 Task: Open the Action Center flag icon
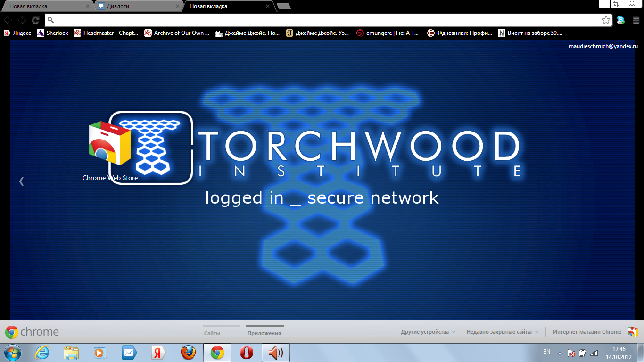pos(571,353)
